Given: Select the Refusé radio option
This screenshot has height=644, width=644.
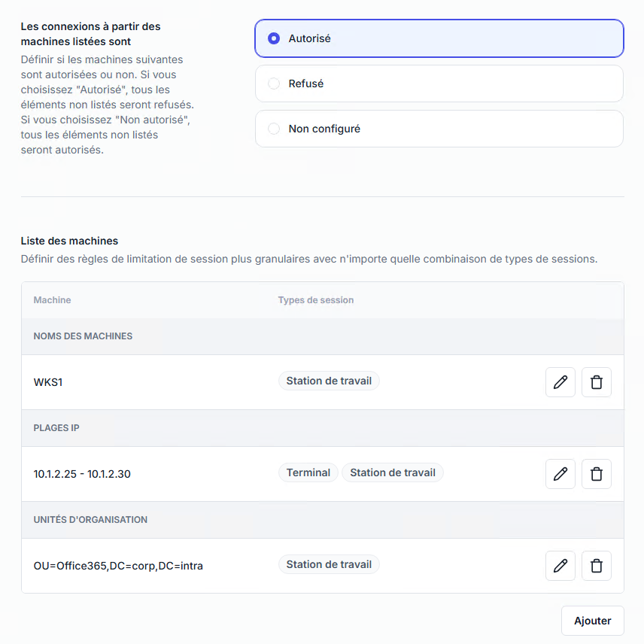Looking at the screenshot, I should [x=274, y=84].
